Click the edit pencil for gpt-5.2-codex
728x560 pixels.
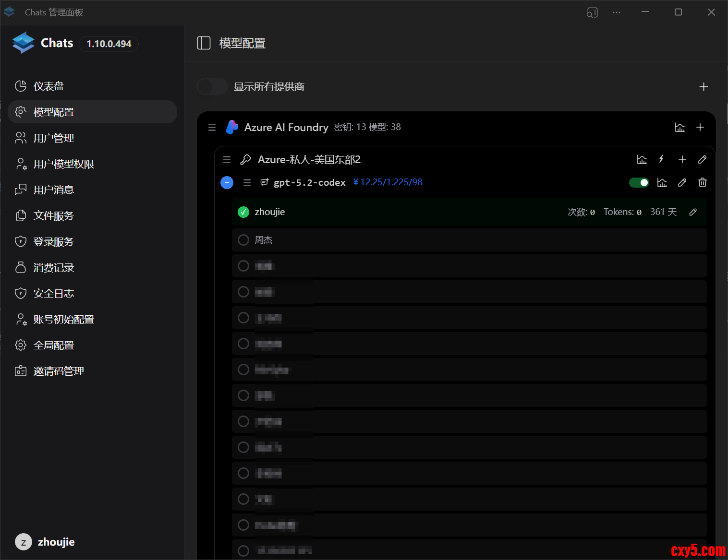point(682,182)
